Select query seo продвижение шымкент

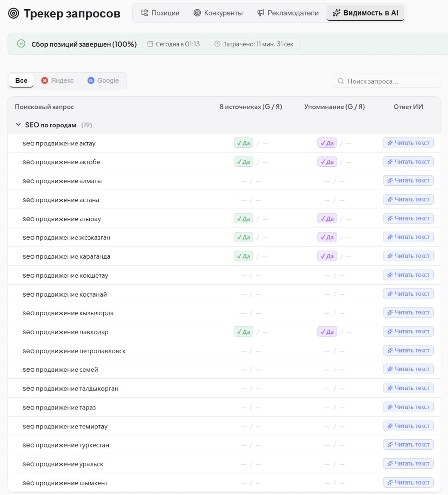(65, 483)
